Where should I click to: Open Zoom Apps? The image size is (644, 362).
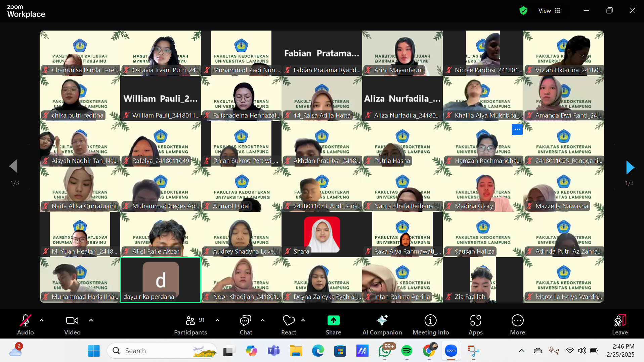click(476, 324)
